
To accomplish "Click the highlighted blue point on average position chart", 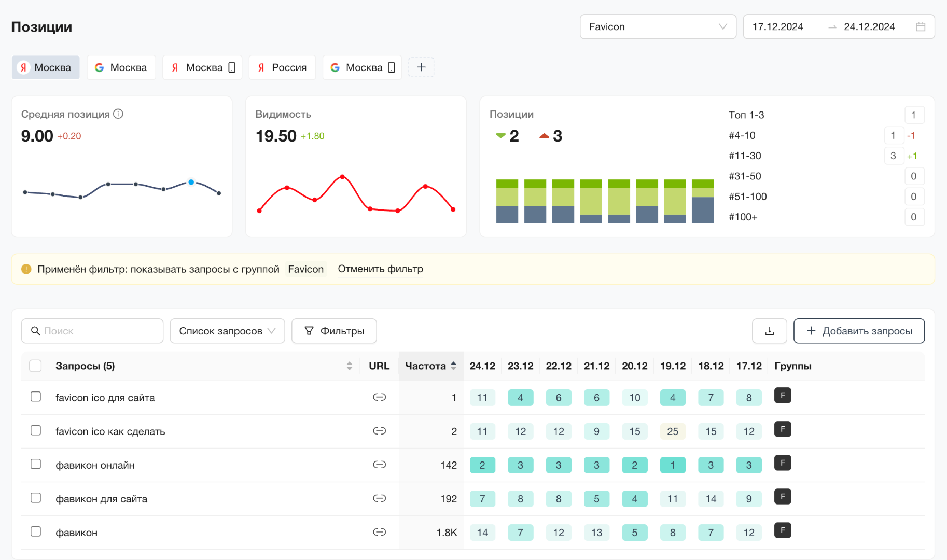I will coord(191,182).
